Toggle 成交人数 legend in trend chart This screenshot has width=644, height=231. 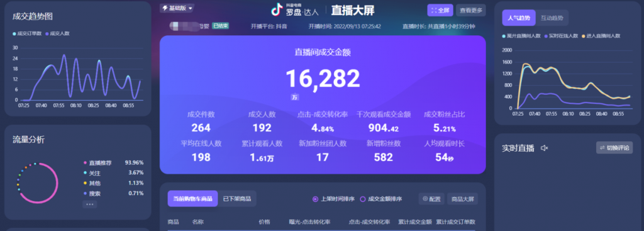(57, 34)
